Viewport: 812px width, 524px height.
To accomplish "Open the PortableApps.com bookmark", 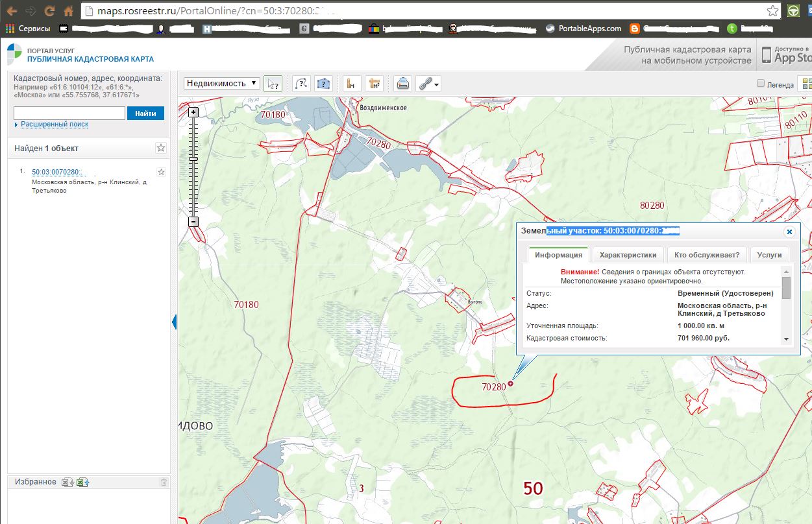I will coord(583,29).
